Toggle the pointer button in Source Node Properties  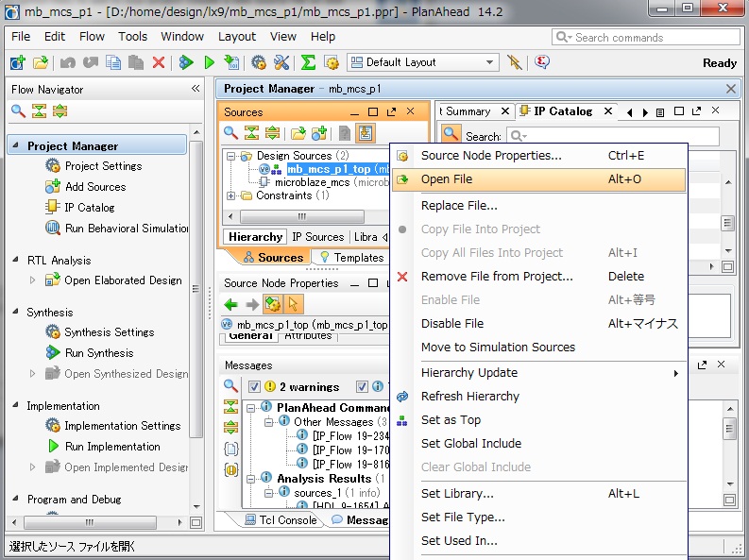pos(294,304)
